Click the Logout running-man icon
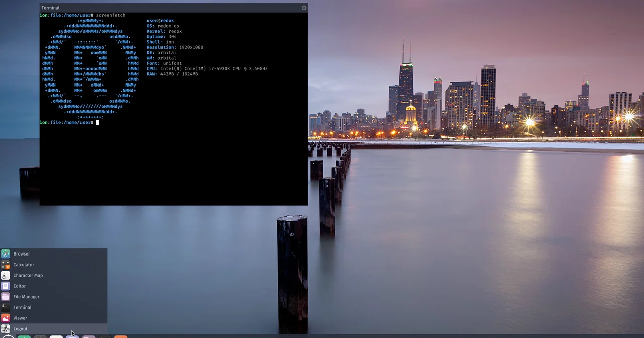The height and width of the screenshot is (338, 644). pos(5,329)
